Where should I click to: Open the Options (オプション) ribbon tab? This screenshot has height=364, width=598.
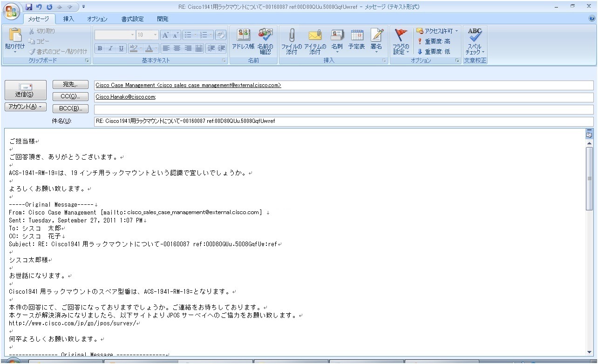(x=97, y=19)
